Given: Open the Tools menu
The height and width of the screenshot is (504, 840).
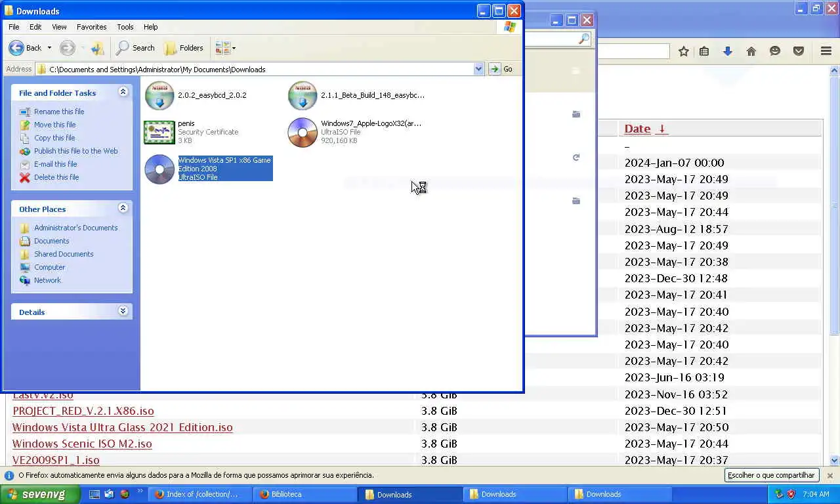Looking at the screenshot, I should tap(125, 27).
